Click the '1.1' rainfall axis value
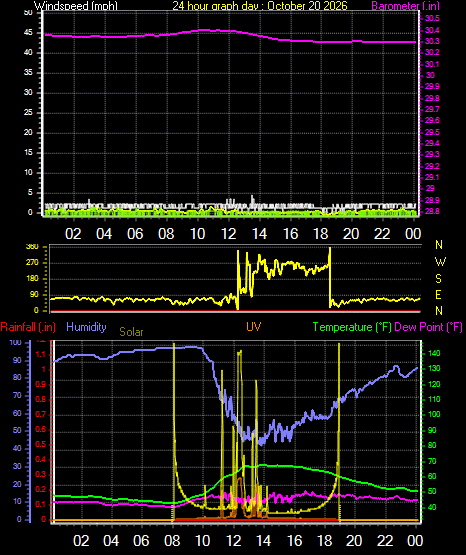 [x=41, y=355]
